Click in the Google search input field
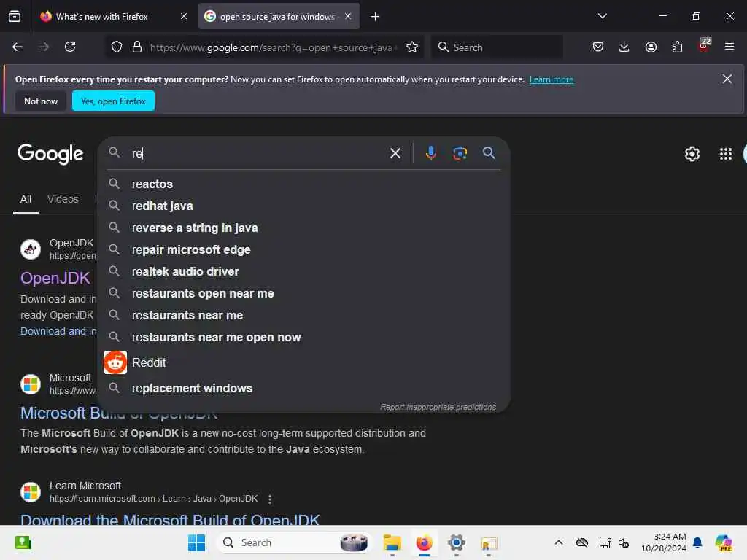Screen dimensions: 747x560 click(258, 153)
